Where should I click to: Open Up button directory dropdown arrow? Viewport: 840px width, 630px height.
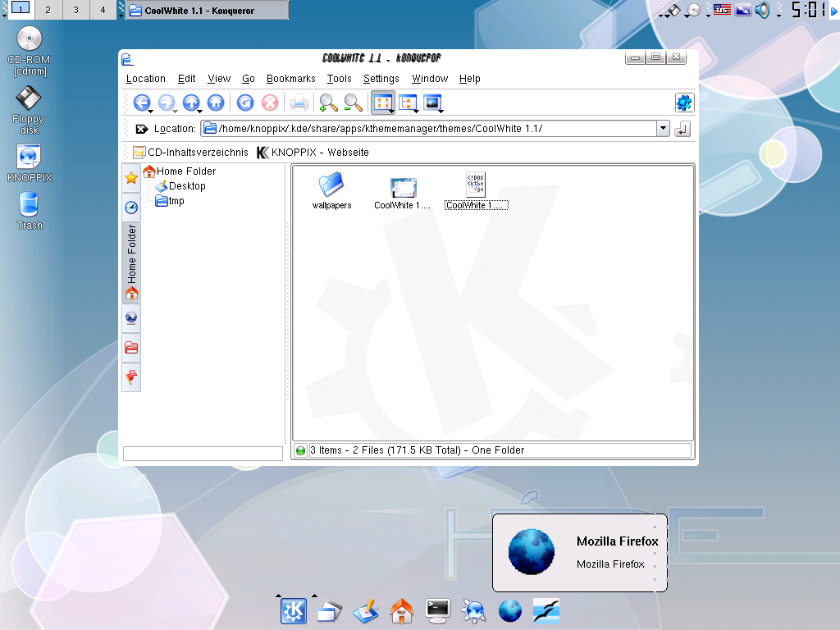tap(200, 111)
